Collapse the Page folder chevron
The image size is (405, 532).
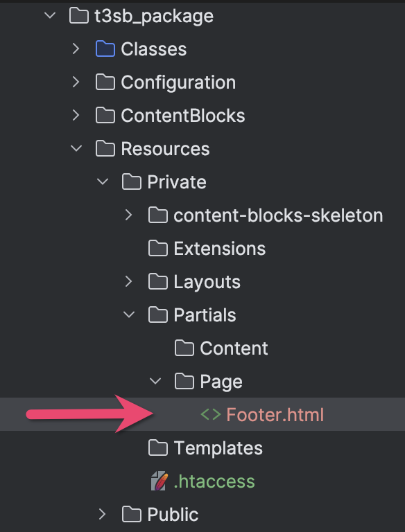(x=155, y=381)
